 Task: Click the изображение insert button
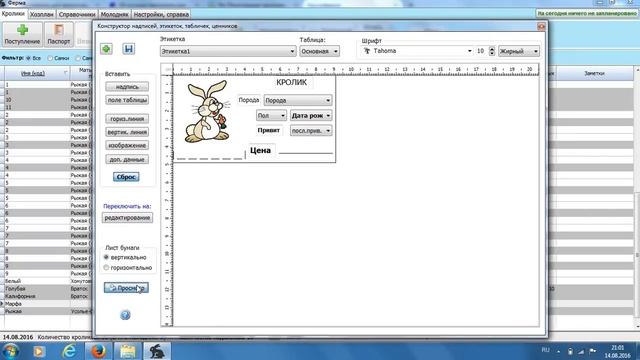(x=127, y=145)
